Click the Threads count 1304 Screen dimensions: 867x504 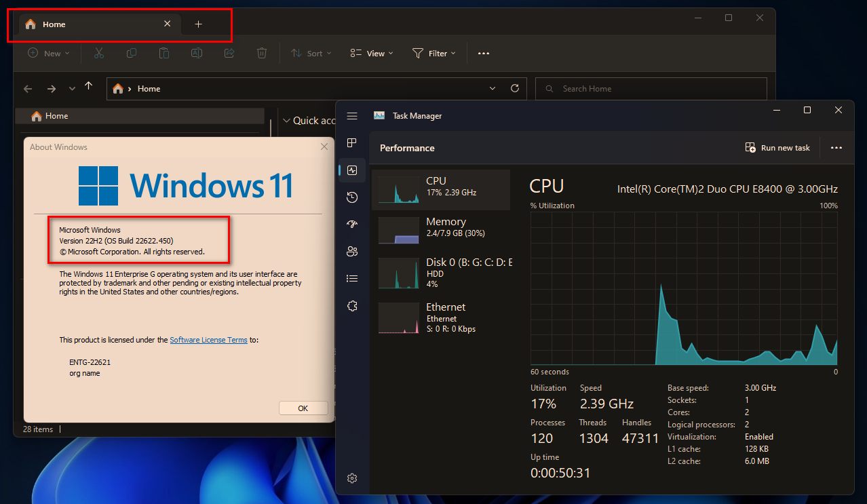coord(594,438)
